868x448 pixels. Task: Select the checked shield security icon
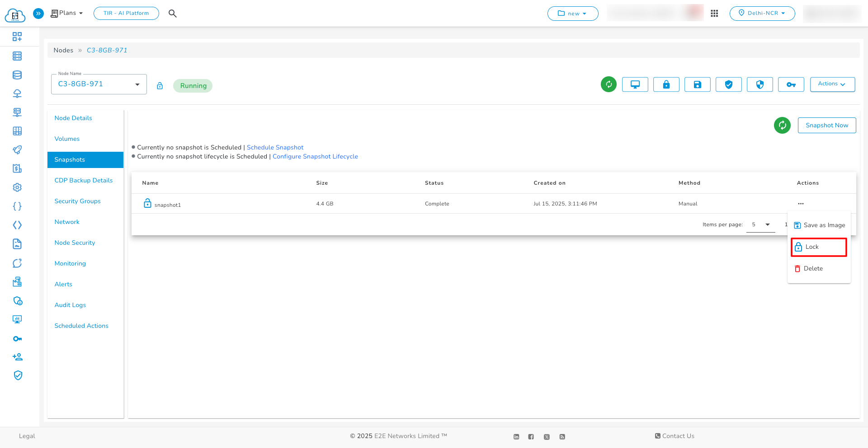click(x=728, y=84)
